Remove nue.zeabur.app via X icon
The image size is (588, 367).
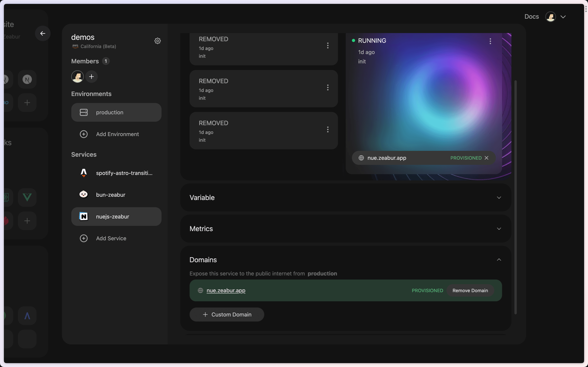coord(486,158)
